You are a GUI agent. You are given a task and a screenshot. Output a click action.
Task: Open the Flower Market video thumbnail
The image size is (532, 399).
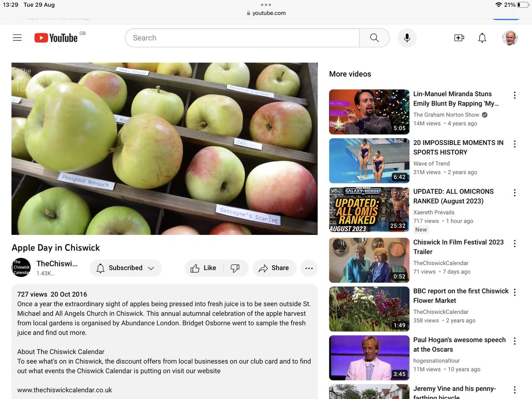369,309
